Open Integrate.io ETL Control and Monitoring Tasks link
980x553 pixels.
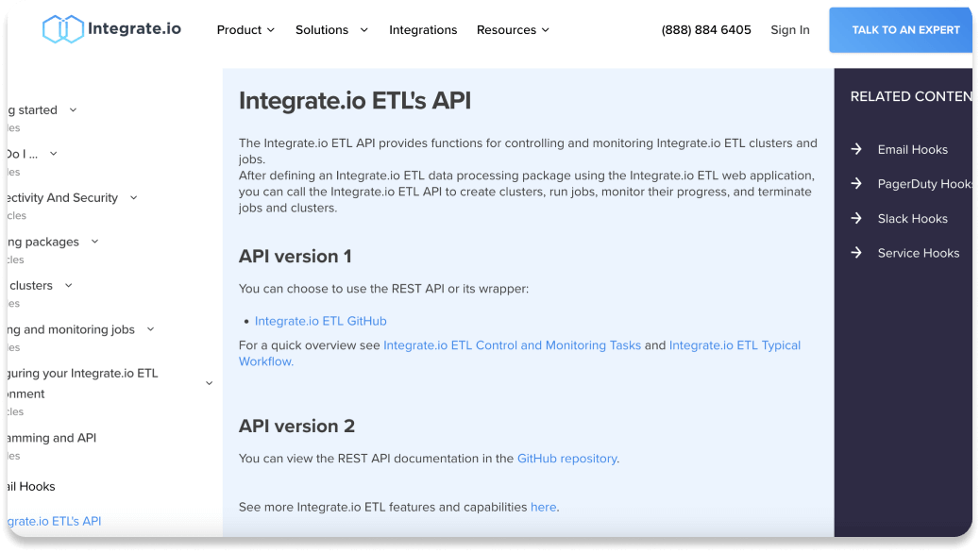(x=512, y=345)
